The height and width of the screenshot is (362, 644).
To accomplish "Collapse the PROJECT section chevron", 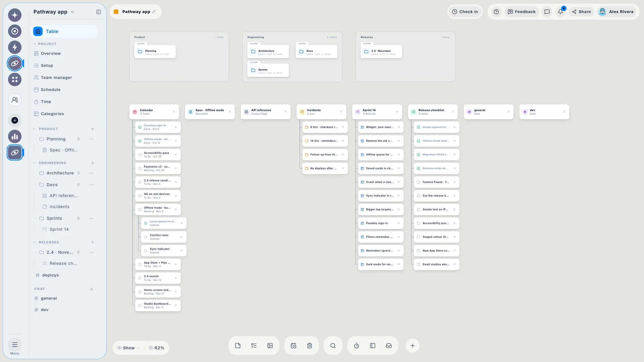I will point(35,44).
